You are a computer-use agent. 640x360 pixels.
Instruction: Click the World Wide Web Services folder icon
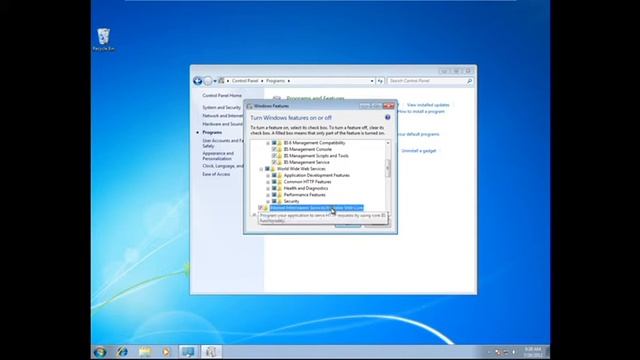point(273,169)
